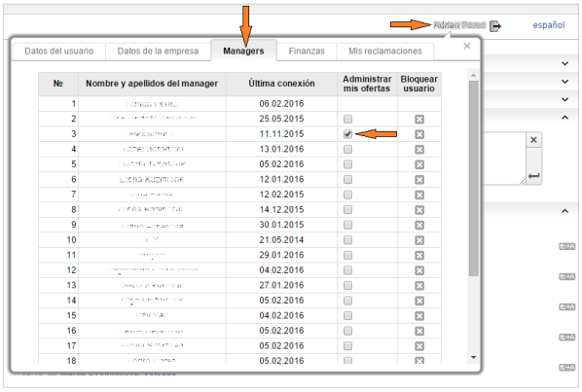
Task: Block the manager in row 15
Action: (419, 316)
